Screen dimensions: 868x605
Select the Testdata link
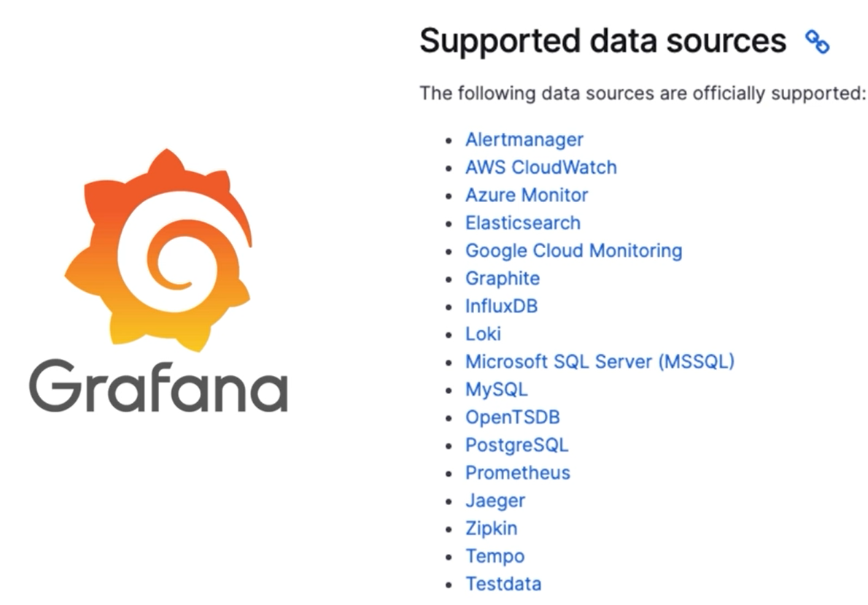coord(503,584)
